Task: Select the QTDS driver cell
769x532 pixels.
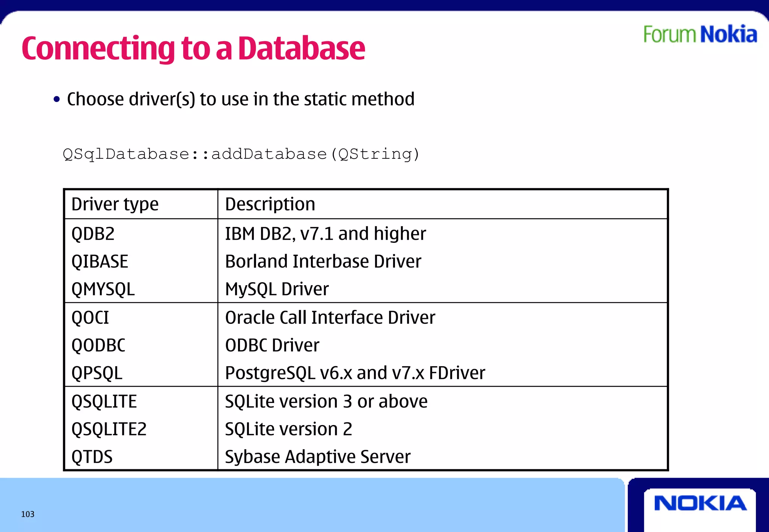Action: coord(92,457)
